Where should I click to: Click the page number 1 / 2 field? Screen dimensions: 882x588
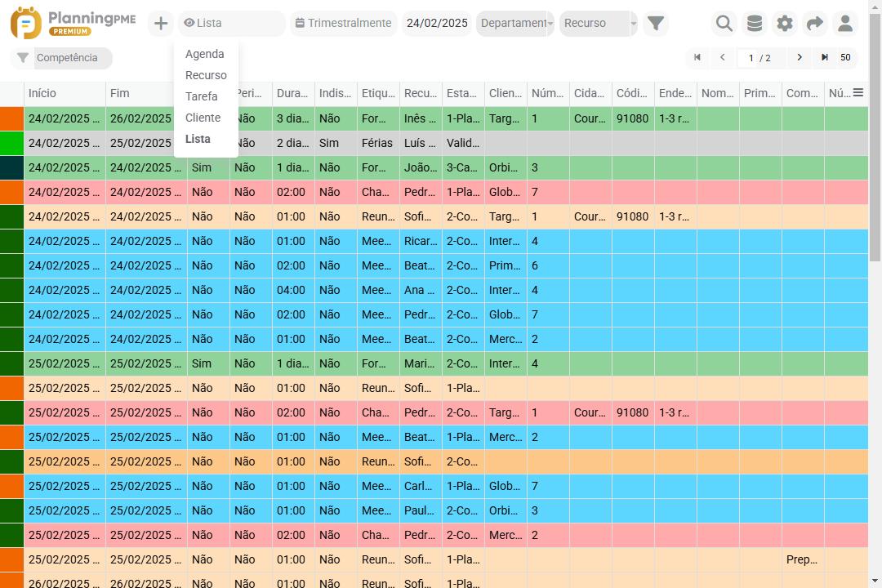(760, 58)
